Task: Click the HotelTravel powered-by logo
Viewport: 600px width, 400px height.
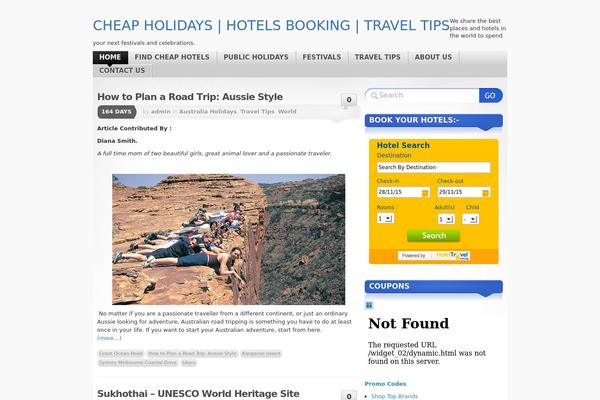Action: (x=434, y=255)
